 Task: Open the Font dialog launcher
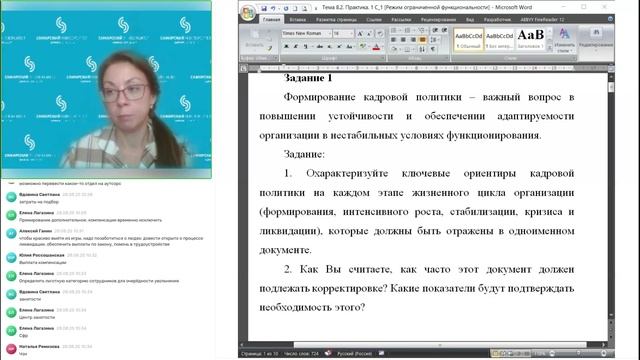tap(383, 58)
